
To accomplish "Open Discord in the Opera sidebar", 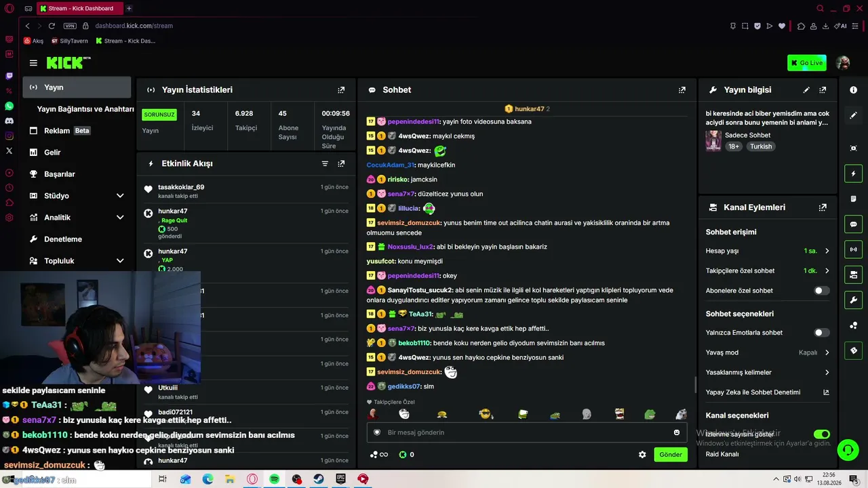I will click(x=9, y=121).
